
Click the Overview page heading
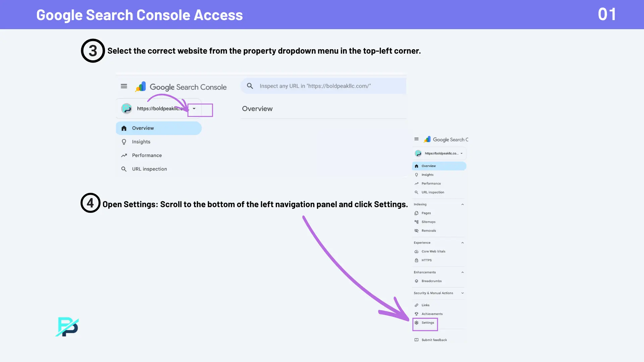[257, 109]
